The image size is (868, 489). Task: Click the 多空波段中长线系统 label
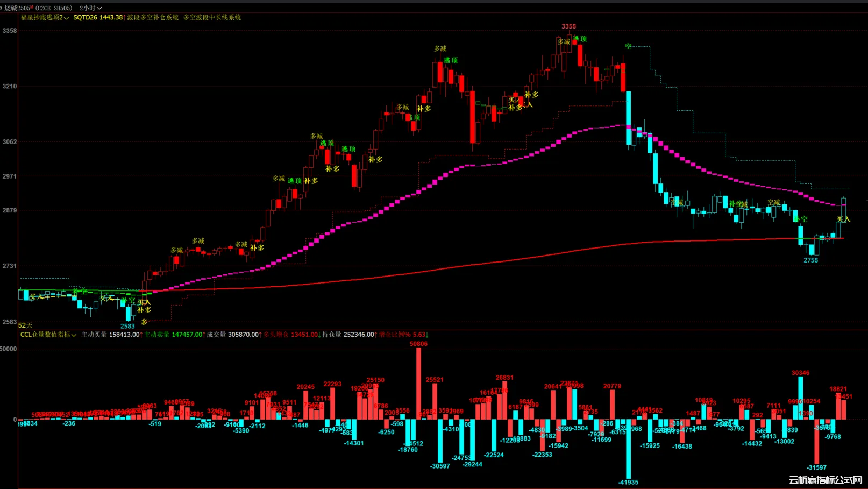[x=212, y=18]
